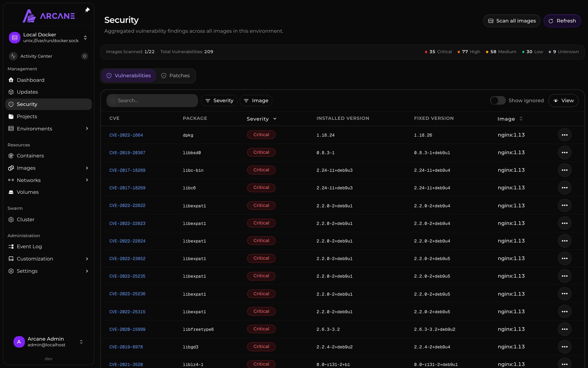Click Scan all images button
588x368 pixels.
coord(512,21)
